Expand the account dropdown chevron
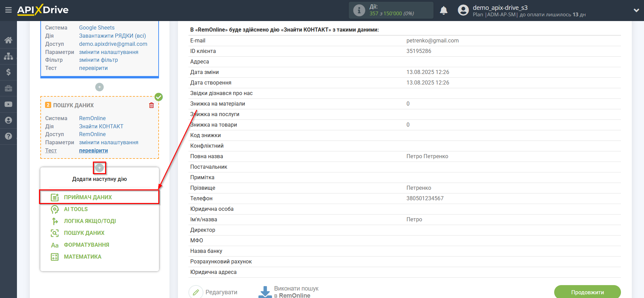The height and width of the screenshot is (298, 644). tap(636, 11)
